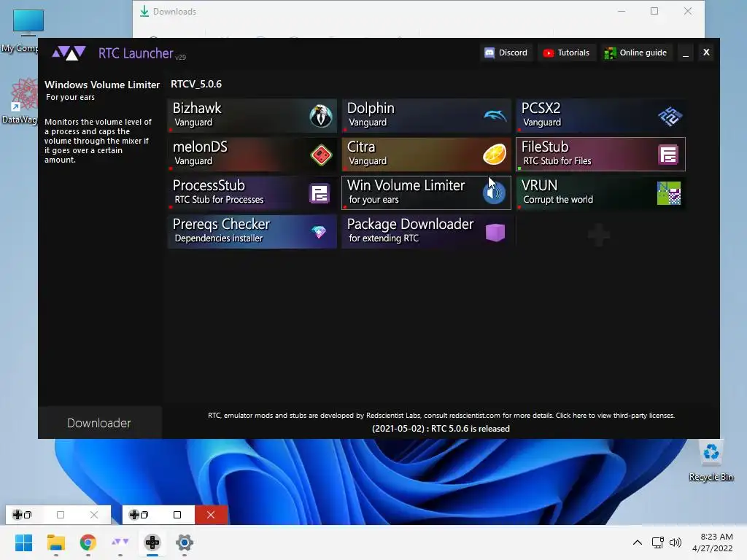Image resolution: width=747 pixels, height=560 pixels.
Task: Close the second taskbar preview with red X
Action: [211, 515]
